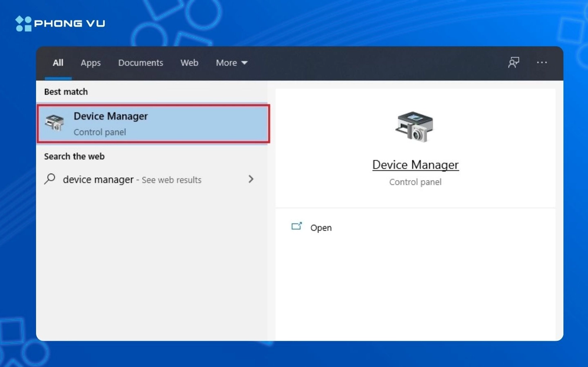
Task: Open the three-dot options menu
Action: pos(542,63)
